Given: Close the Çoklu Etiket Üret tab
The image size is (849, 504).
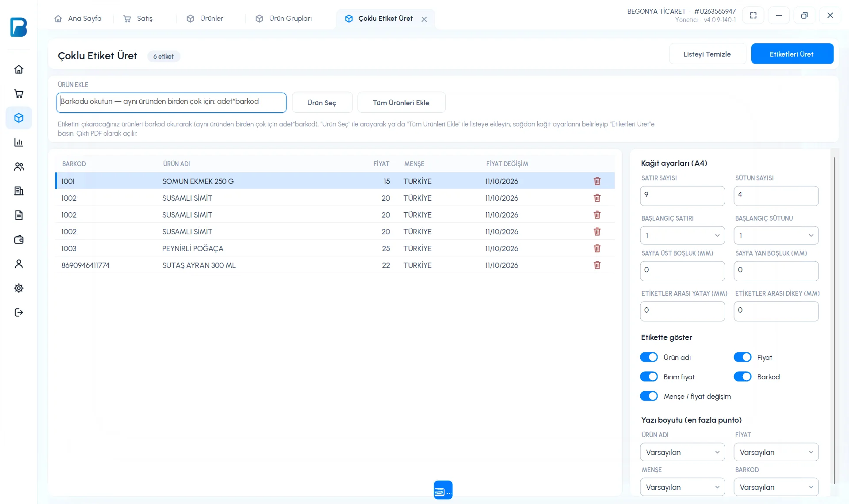Looking at the screenshot, I should (x=424, y=19).
